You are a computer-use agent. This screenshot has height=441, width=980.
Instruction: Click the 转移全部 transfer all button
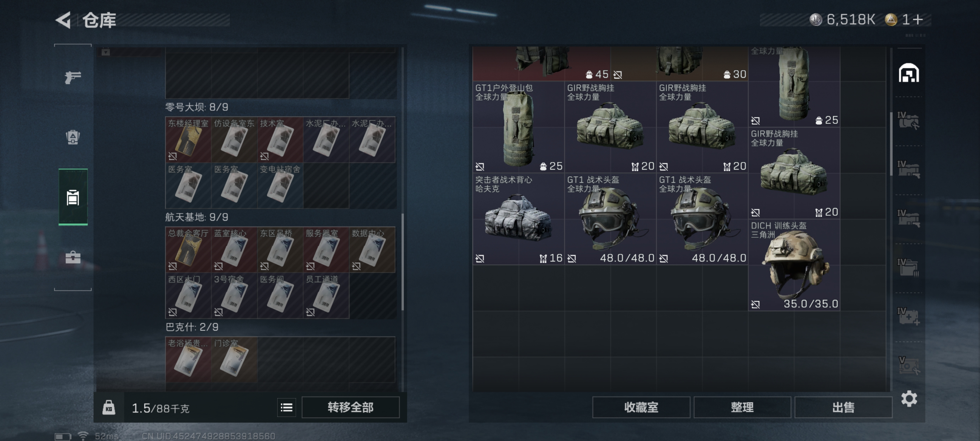(x=350, y=408)
